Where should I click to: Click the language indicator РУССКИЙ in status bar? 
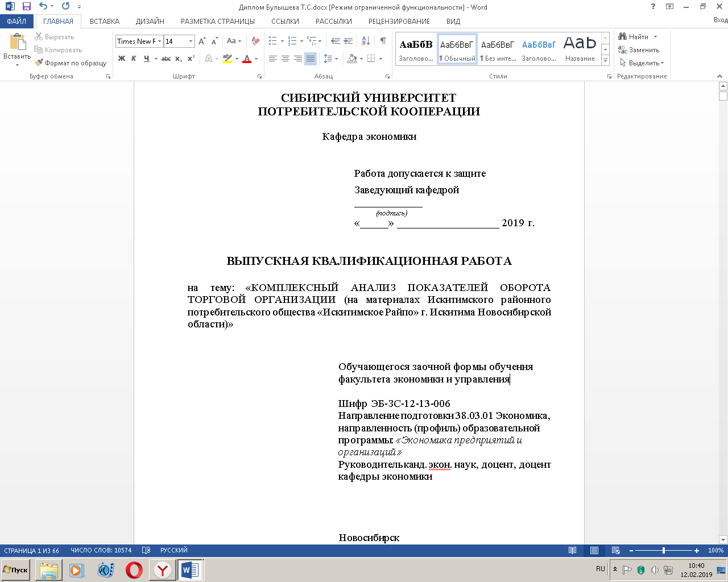174,551
